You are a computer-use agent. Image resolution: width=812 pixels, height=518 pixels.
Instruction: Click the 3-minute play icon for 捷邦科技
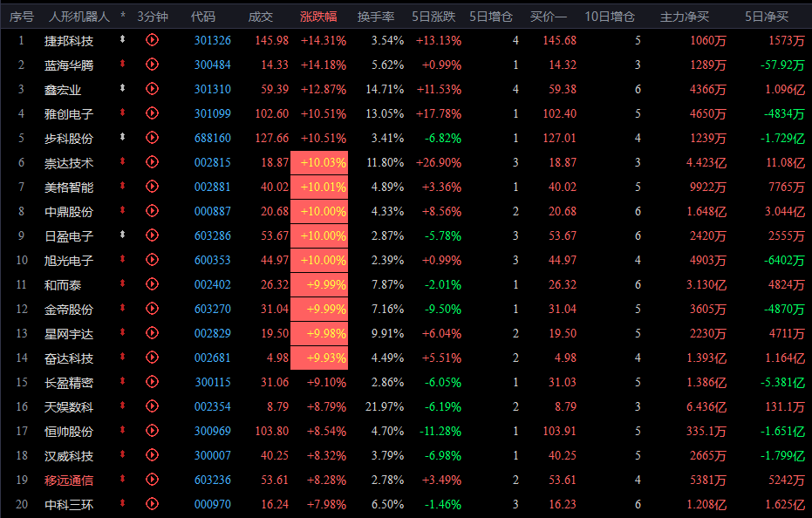pyautogui.click(x=152, y=40)
